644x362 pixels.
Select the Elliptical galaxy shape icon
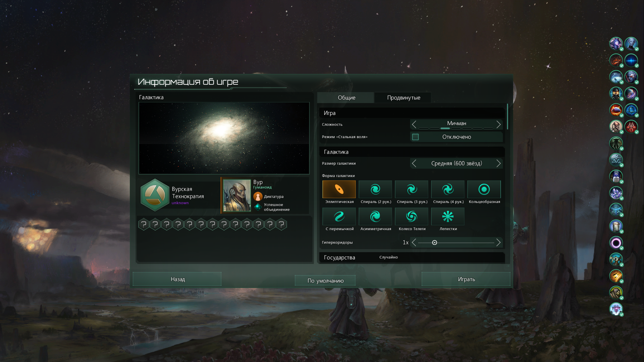(x=339, y=189)
